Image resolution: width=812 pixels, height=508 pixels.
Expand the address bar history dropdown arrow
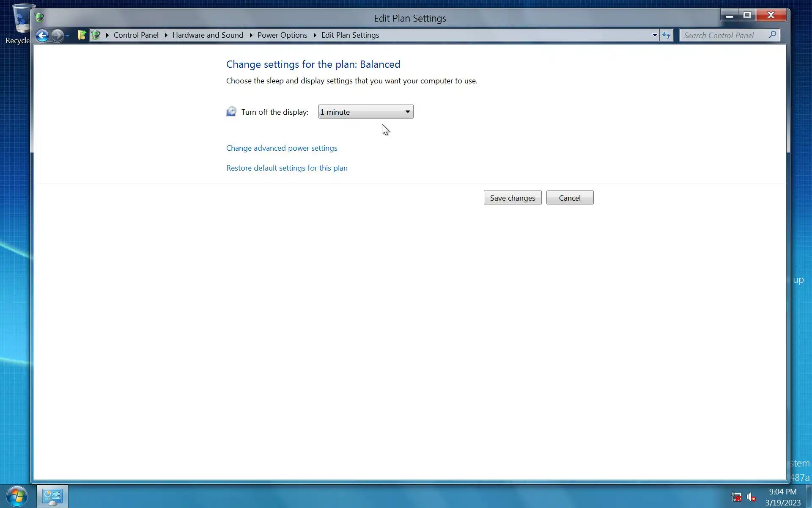tap(654, 35)
